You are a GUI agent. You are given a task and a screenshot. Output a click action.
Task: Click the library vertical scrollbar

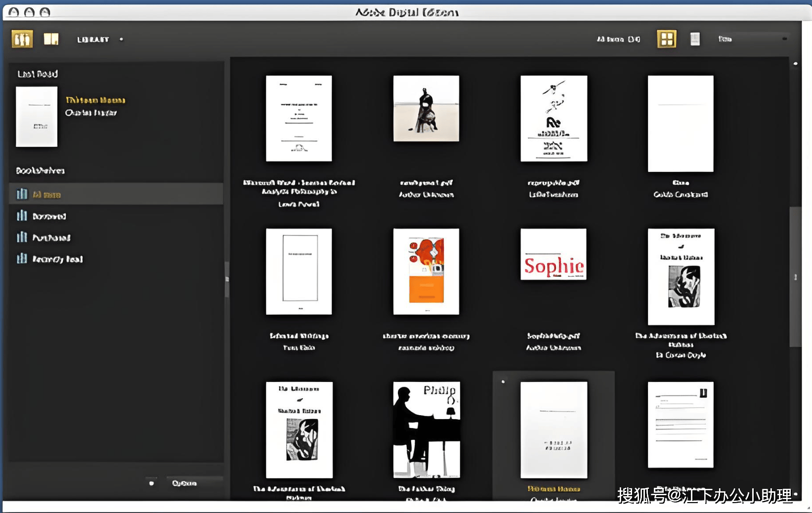[x=795, y=277]
